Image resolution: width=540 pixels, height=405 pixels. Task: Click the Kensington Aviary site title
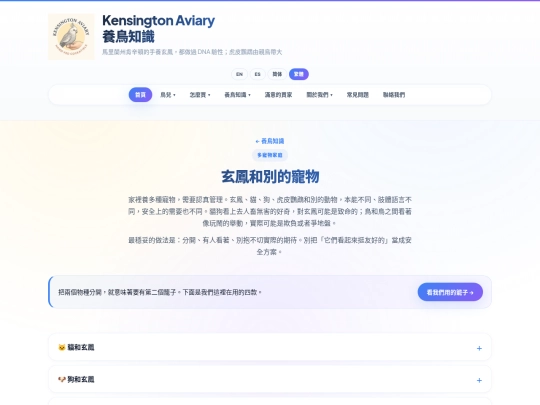[158, 21]
